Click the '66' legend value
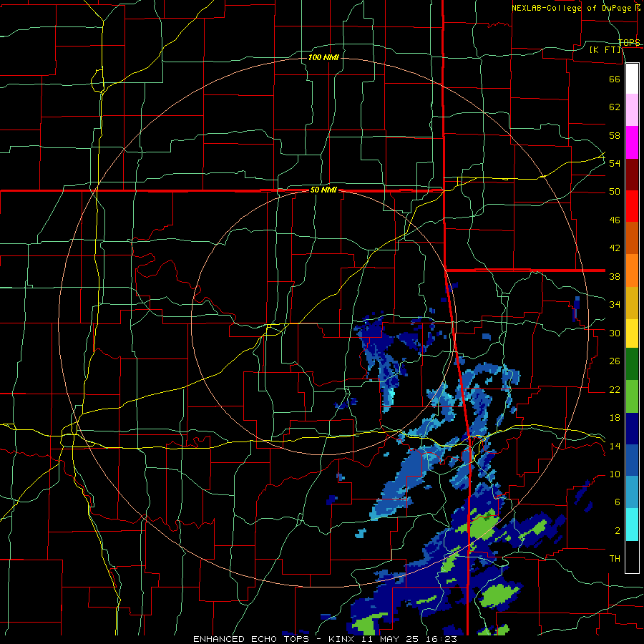 pyautogui.click(x=615, y=79)
